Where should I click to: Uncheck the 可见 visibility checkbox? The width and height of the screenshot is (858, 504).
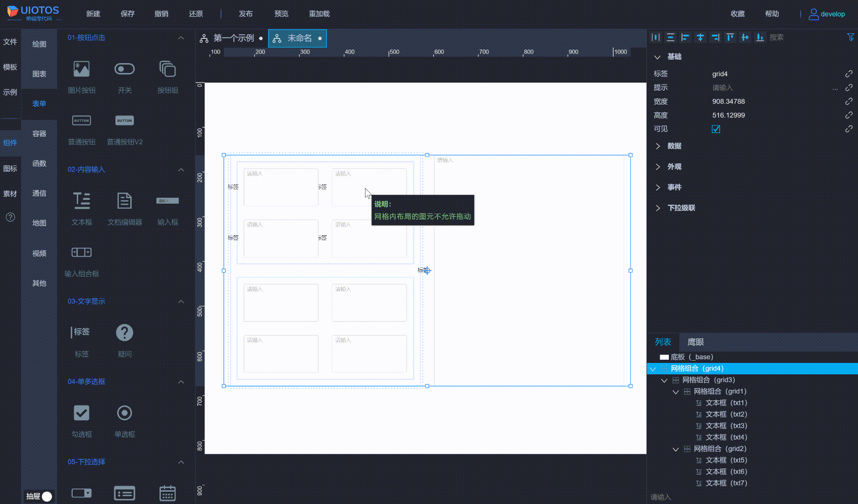(x=716, y=129)
